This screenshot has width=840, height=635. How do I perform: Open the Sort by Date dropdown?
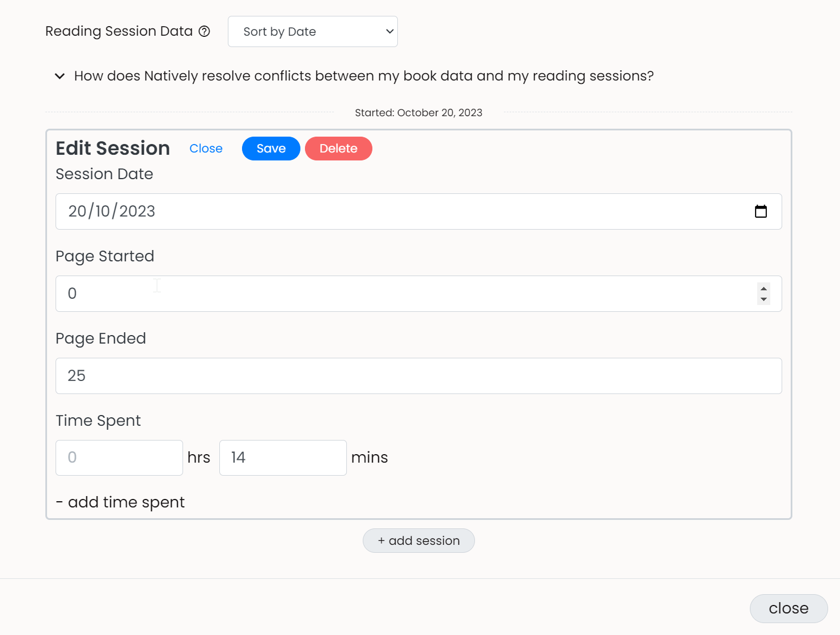[x=312, y=32]
